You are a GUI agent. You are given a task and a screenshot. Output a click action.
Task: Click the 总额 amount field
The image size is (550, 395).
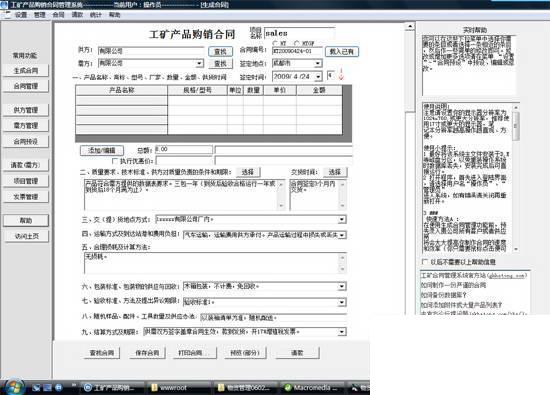point(184,150)
